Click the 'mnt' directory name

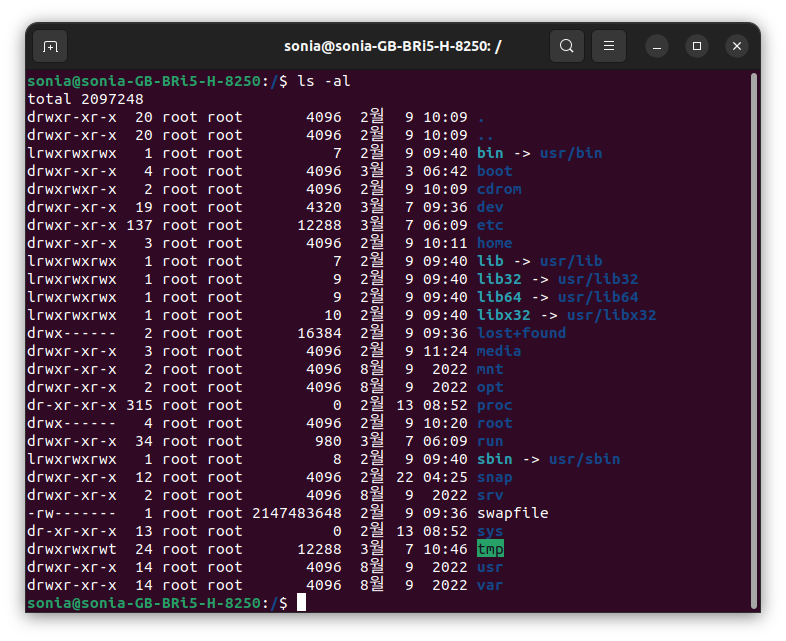tap(490, 369)
